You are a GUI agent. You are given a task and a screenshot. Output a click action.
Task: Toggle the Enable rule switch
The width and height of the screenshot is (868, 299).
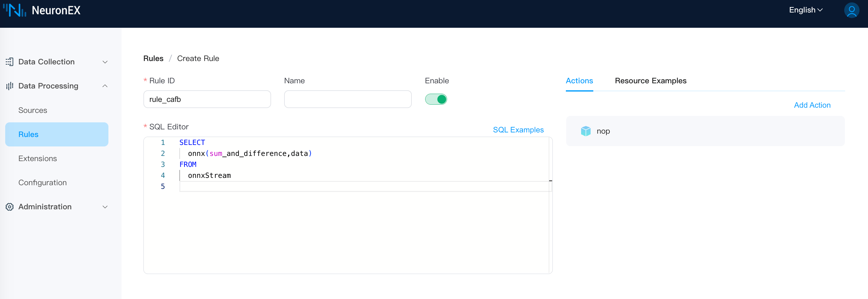tap(436, 99)
